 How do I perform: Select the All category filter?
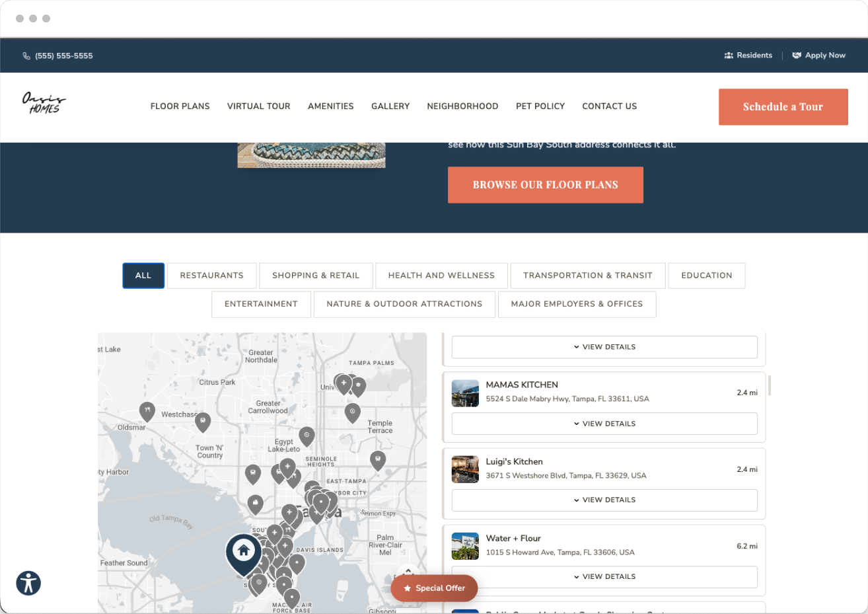(x=143, y=276)
